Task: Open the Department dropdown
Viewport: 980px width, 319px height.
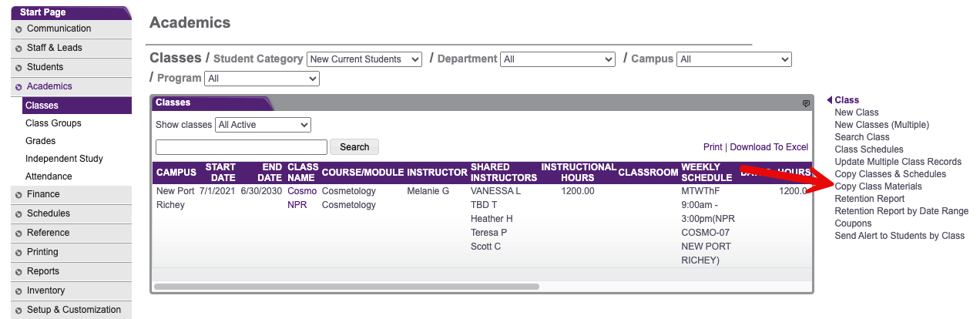Action: [x=558, y=59]
